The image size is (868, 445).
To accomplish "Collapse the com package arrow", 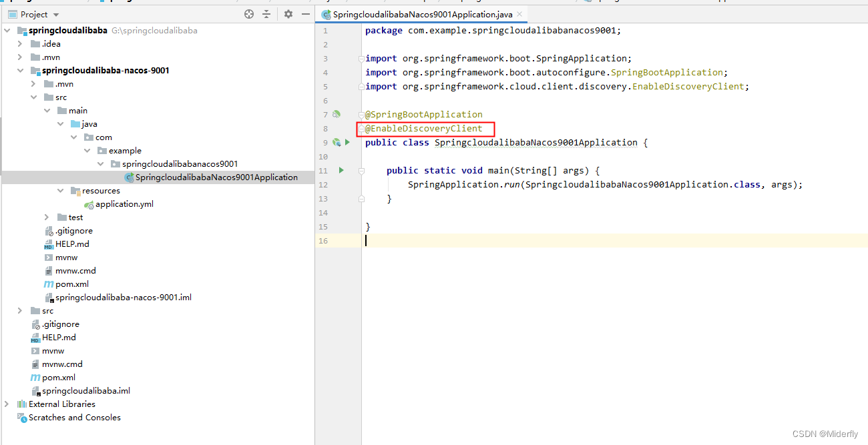I will coord(74,137).
